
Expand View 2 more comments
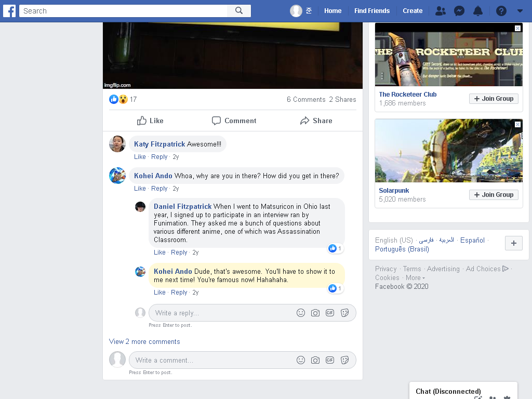(144, 342)
